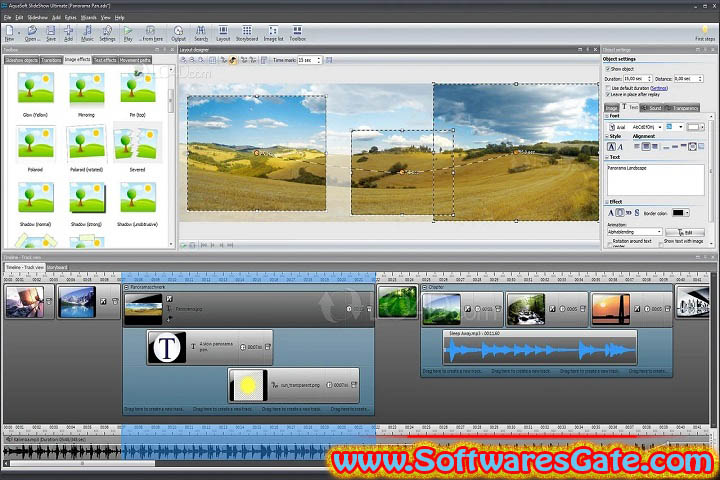The image size is (720, 480).
Task: Click the first zoom icon in layout designer
Action: [x=183, y=60]
